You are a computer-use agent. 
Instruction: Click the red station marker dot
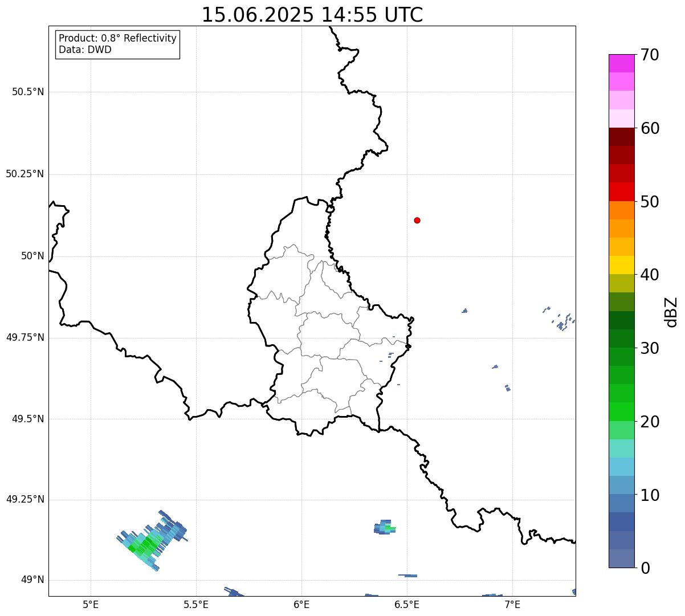pyautogui.click(x=417, y=220)
